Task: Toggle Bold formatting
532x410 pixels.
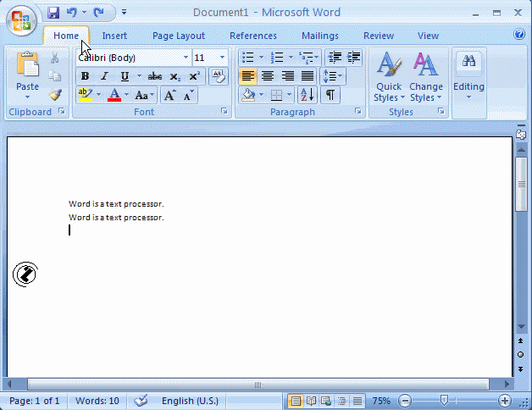Action: [86, 76]
